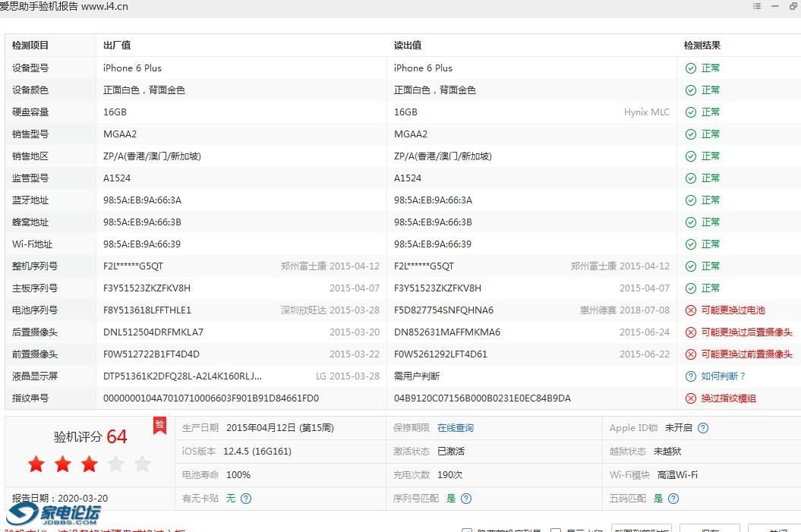801x532 pixels.
Task: Click the green check icon for 设备型号 row
Action: (691, 68)
